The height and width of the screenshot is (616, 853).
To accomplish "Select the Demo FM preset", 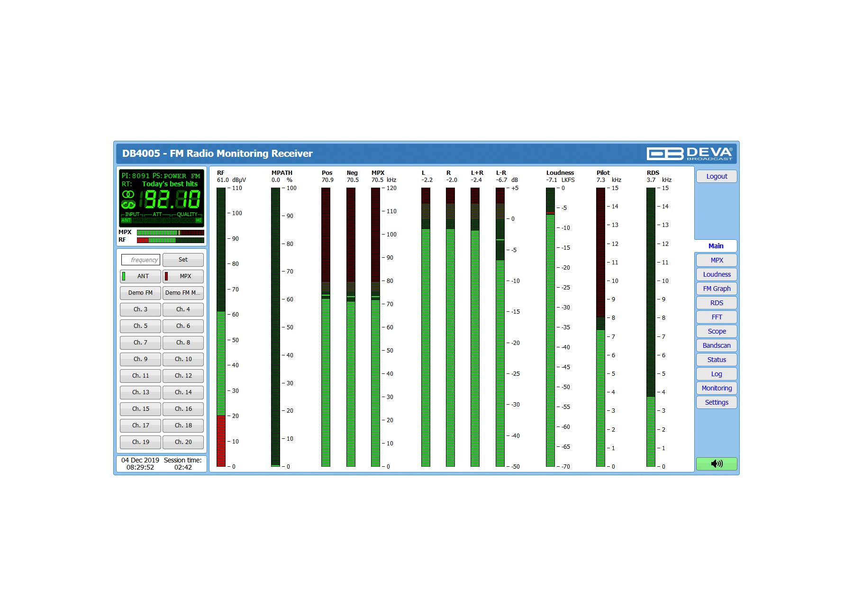I will click(x=140, y=293).
